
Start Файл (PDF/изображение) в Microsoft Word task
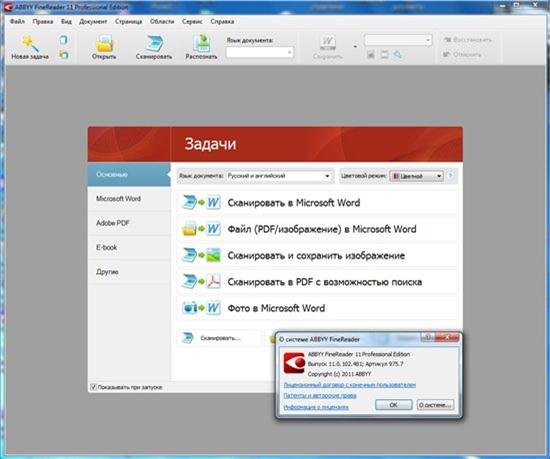317,229
